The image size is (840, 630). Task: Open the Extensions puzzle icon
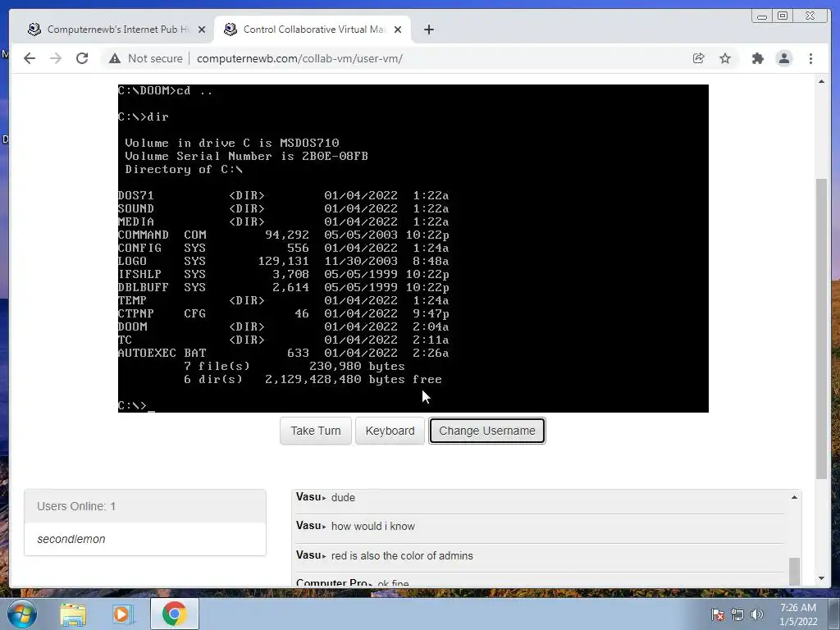tap(757, 58)
